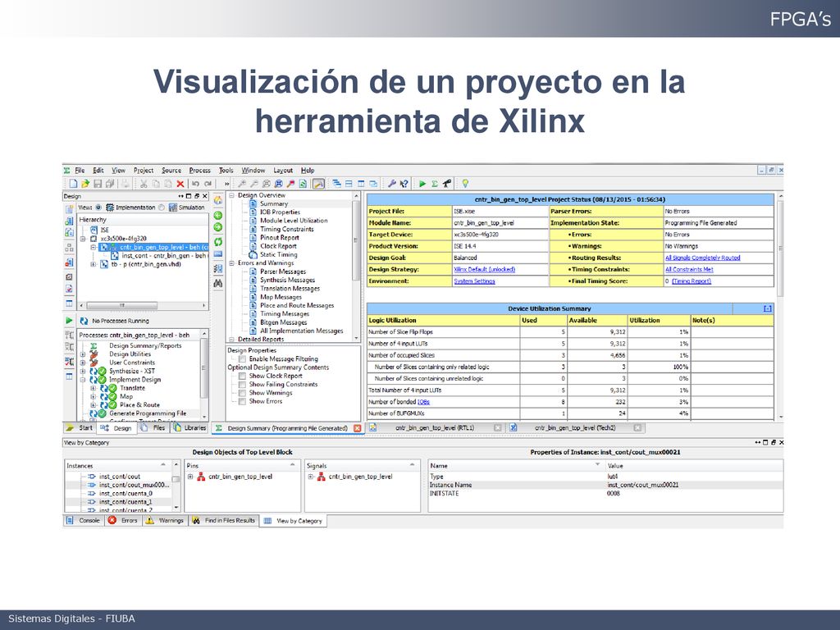Open the All Constraints Met link
The image size is (840, 630).
tap(689, 269)
